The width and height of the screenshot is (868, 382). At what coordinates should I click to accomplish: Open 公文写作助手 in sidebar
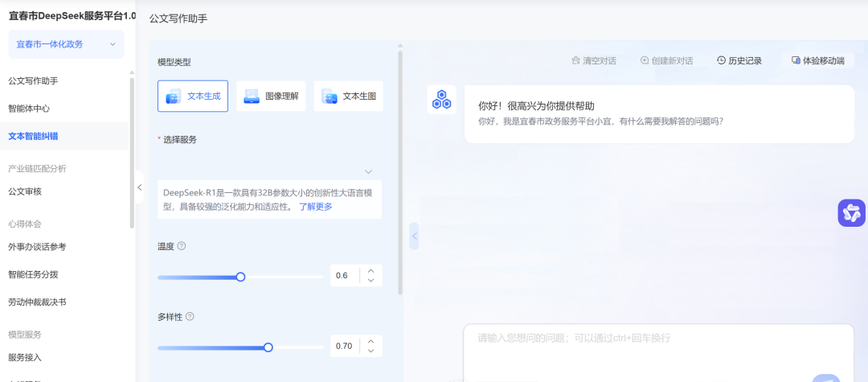(33, 81)
